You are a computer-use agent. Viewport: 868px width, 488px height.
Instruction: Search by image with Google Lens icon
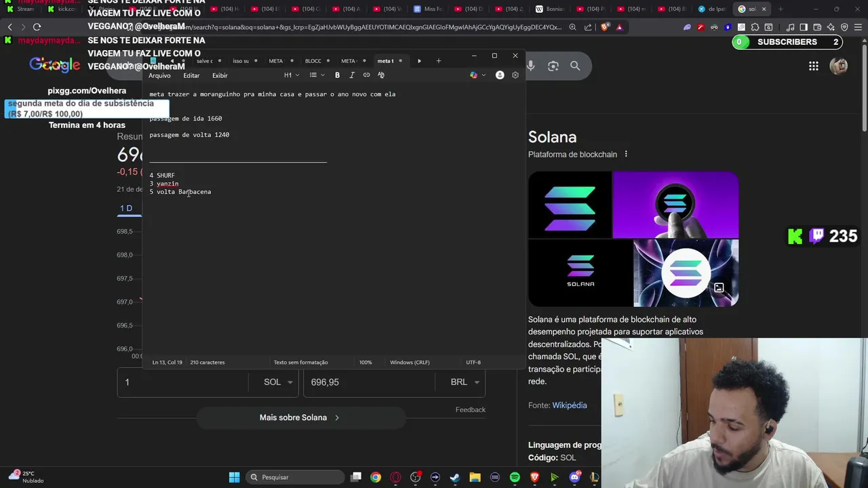click(553, 66)
